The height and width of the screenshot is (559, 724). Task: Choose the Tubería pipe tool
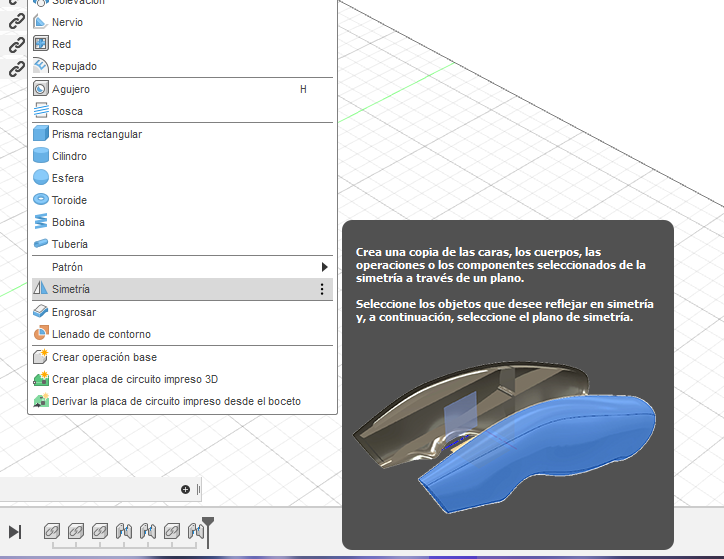point(182,244)
